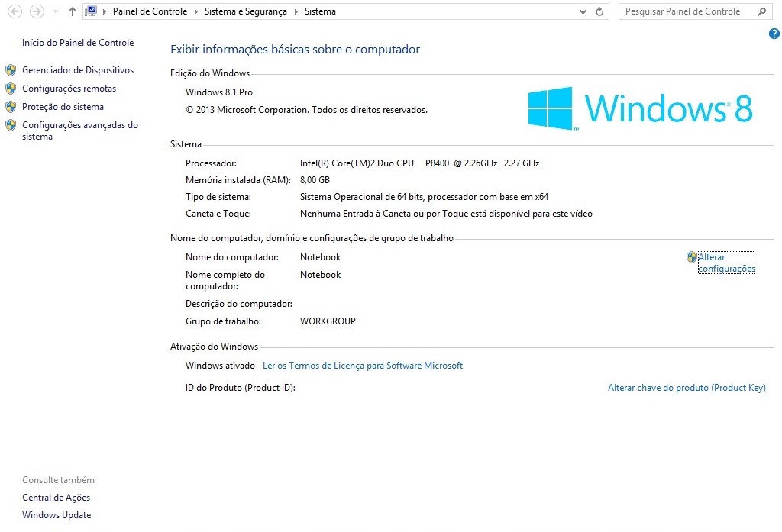The height and width of the screenshot is (532, 782).
Task: Select Notebook beside Nome completo do computador
Action: click(x=320, y=275)
